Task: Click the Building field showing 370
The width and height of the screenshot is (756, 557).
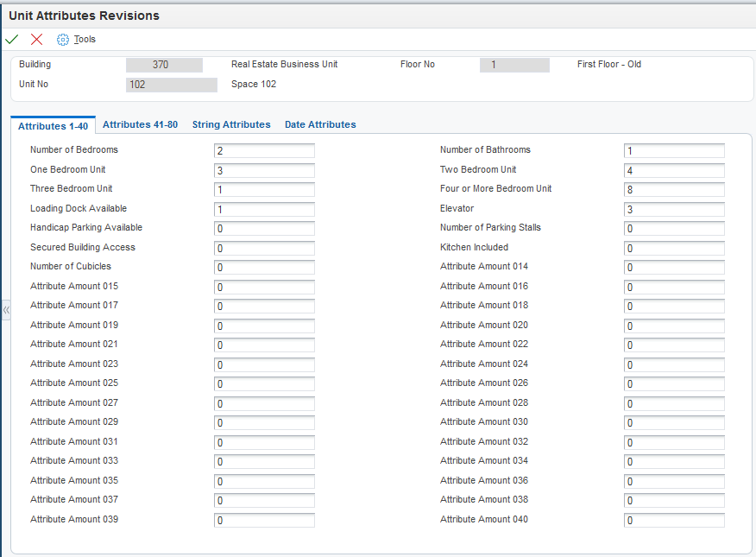Action: 165,65
